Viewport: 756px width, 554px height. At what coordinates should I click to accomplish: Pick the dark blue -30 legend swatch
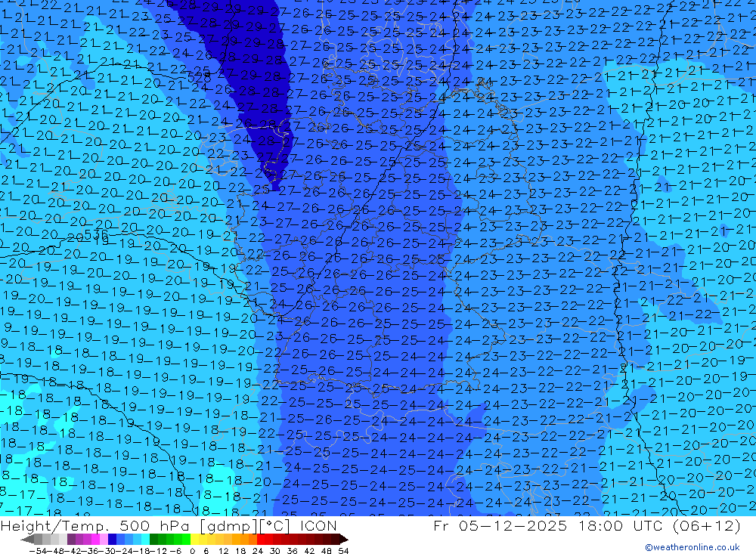[x=112, y=540]
